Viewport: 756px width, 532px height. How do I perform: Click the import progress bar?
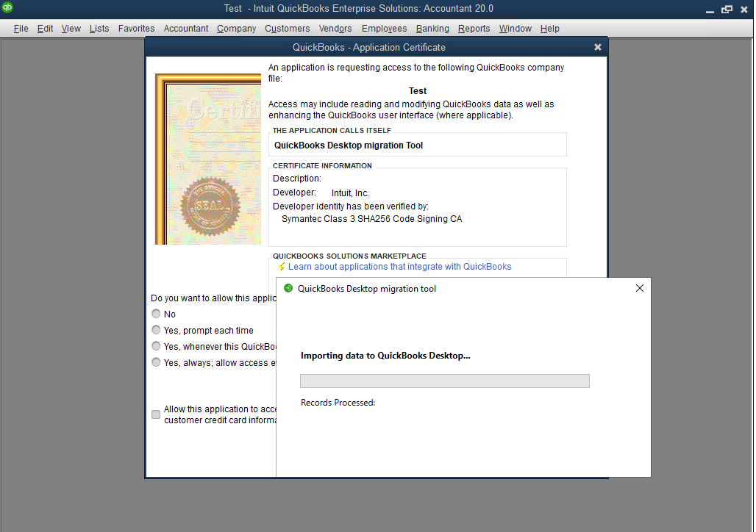tap(444, 381)
